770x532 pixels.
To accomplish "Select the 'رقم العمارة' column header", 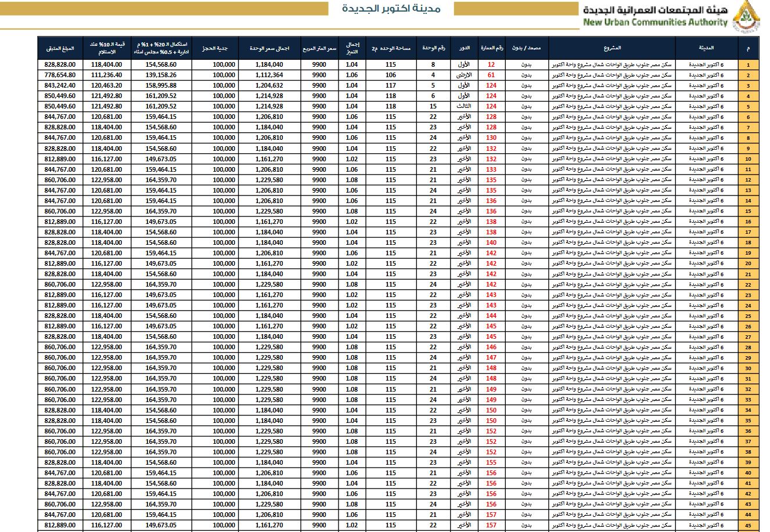I will [x=491, y=48].
